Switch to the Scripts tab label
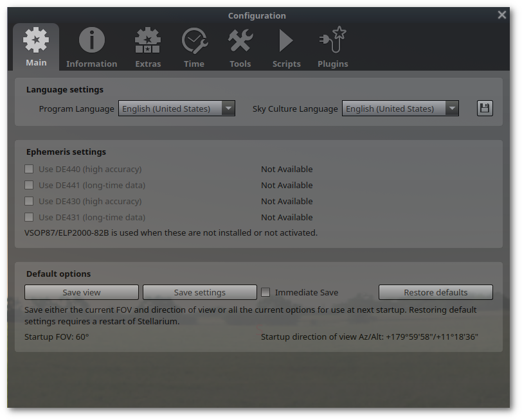The image size is (522, 420). point(286,64)
